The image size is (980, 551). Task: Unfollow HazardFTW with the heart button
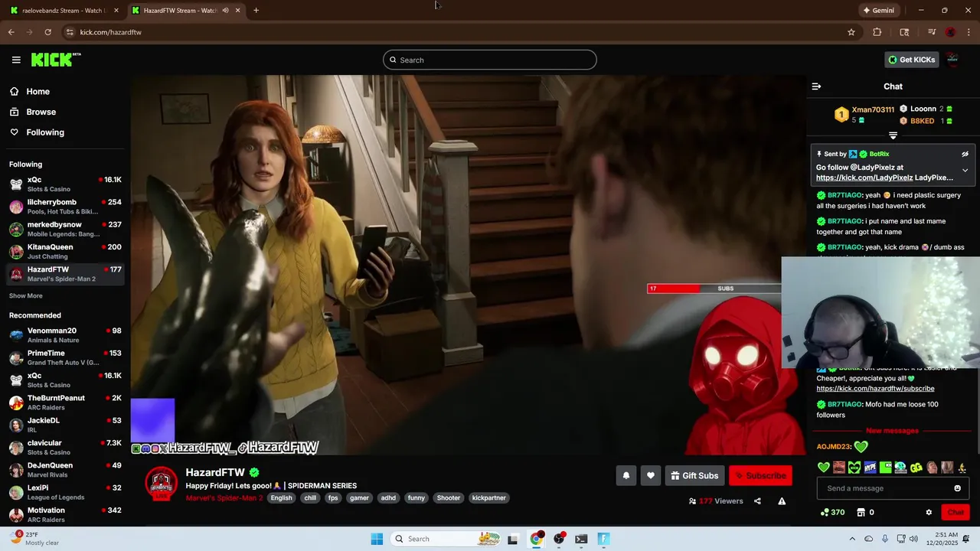tap(651, 475)
